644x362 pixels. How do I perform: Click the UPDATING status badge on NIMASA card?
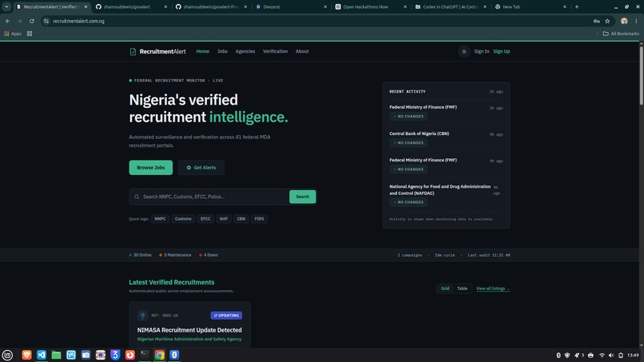226,316
